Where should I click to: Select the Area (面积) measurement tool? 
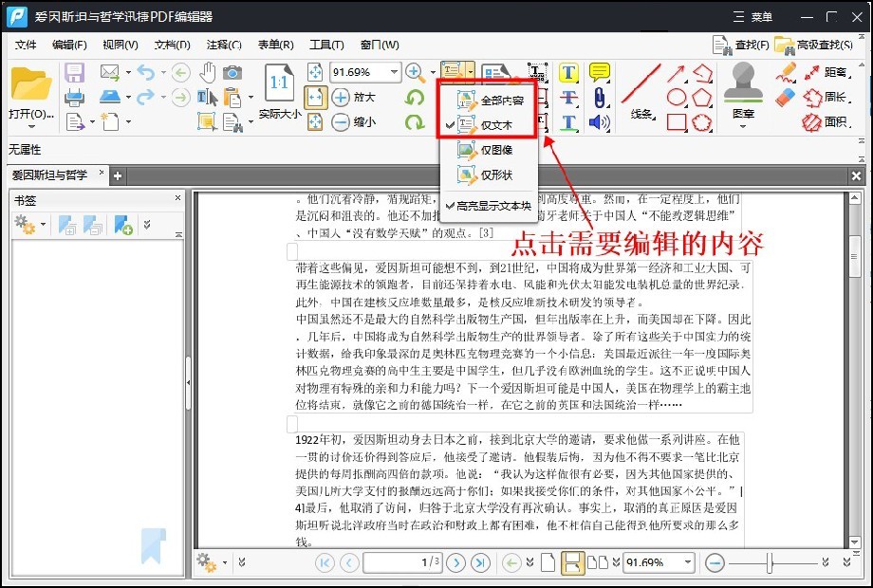click(834, 124)
